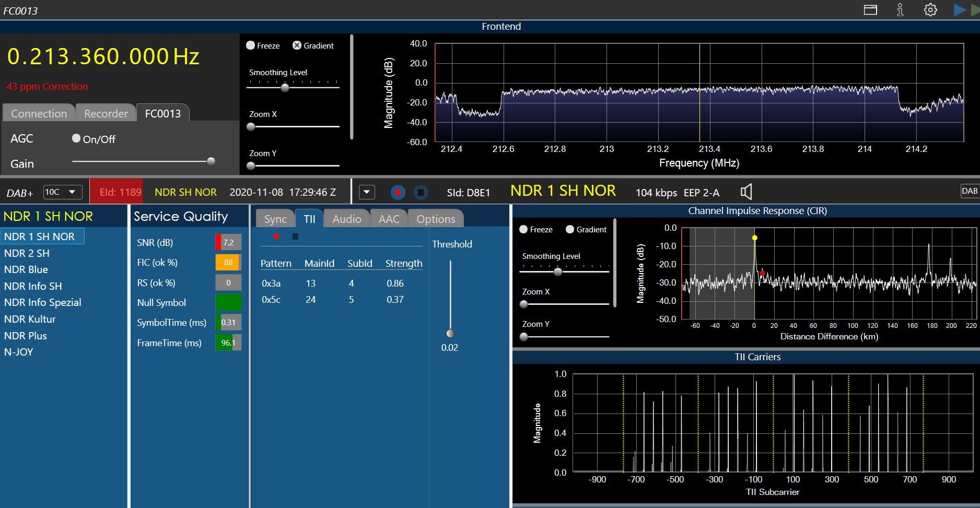Select the NDR Info SH service

(x=33, y=286)
